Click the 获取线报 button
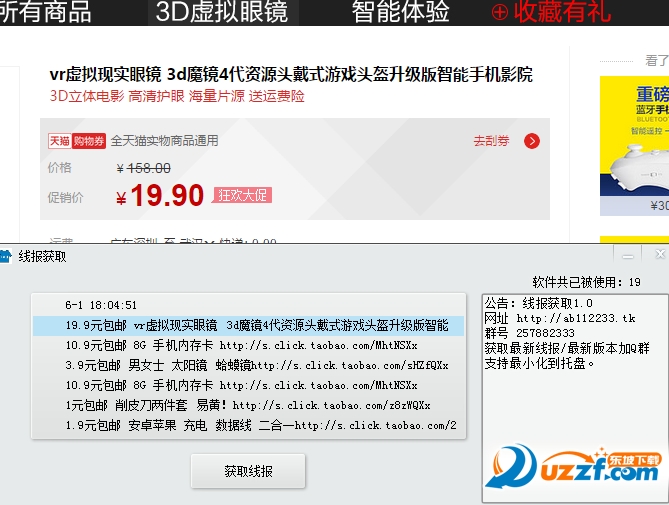This screenshot has height=505, width=669. pos(248,471)
